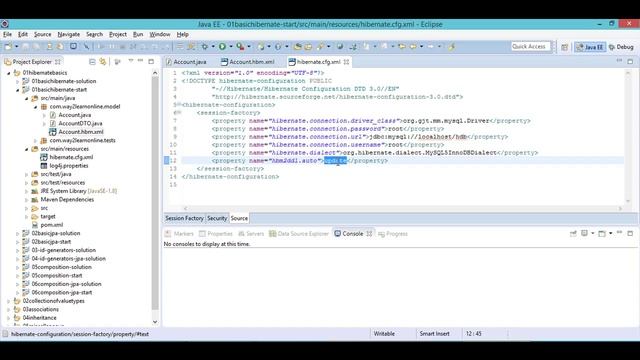Select pom.xml in Project Explorer
Viewport: 640px width, 360px height.
point(51,225)
